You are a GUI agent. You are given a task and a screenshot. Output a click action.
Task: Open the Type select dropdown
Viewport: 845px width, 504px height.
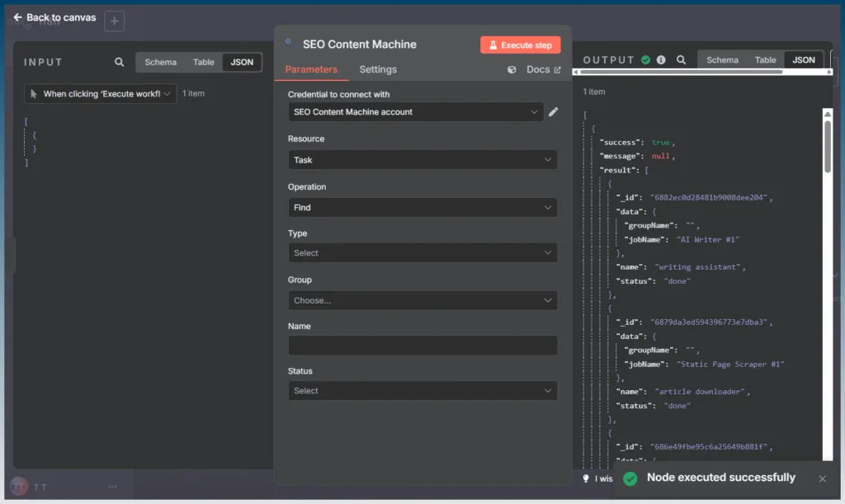[422, 253]
